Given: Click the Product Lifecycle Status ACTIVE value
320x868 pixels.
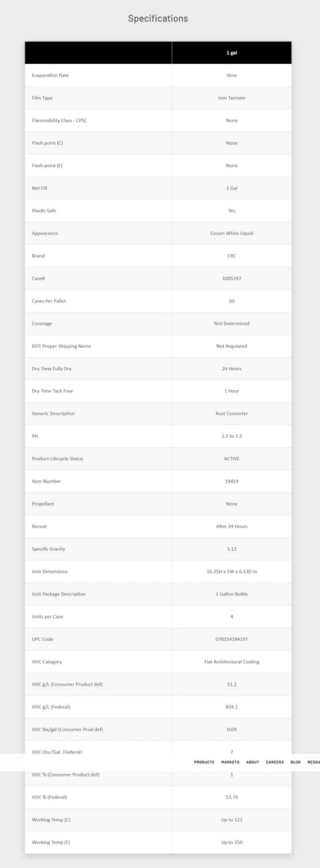Looking at the screenshot, I should [232, 459].
